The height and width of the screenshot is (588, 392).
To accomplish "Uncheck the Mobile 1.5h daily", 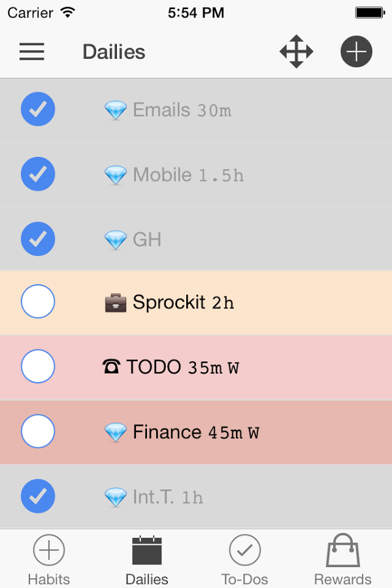I will tap(38, 174).
